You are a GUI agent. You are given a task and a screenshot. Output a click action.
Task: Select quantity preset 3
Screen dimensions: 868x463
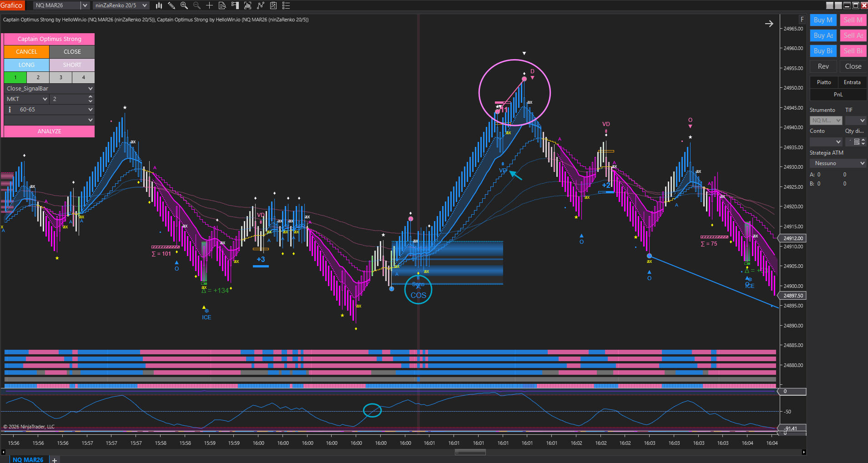tap(61, 77)
